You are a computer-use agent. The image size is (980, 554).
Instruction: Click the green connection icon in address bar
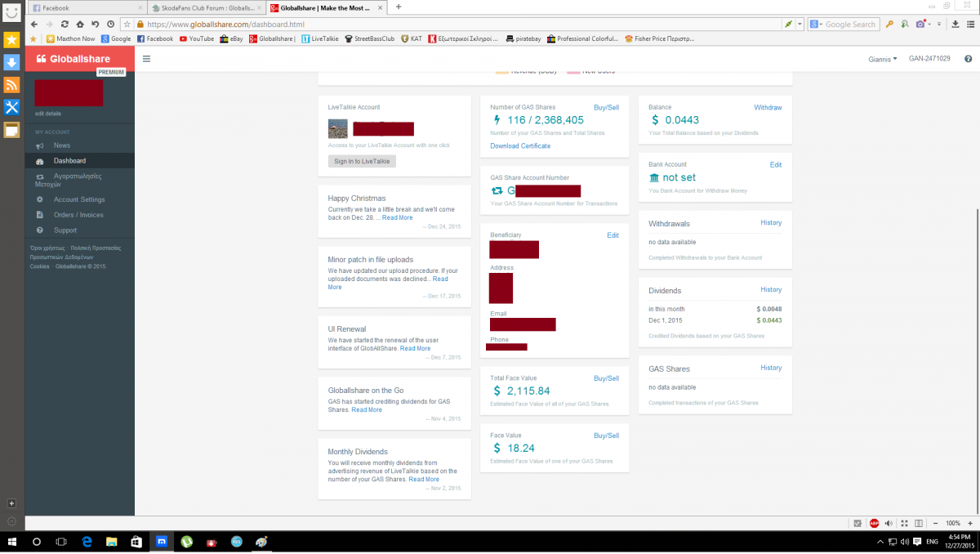point(789,25)
